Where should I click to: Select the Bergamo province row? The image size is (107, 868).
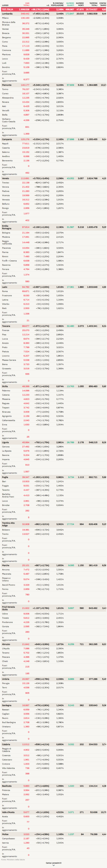click(x=54, y=37)
